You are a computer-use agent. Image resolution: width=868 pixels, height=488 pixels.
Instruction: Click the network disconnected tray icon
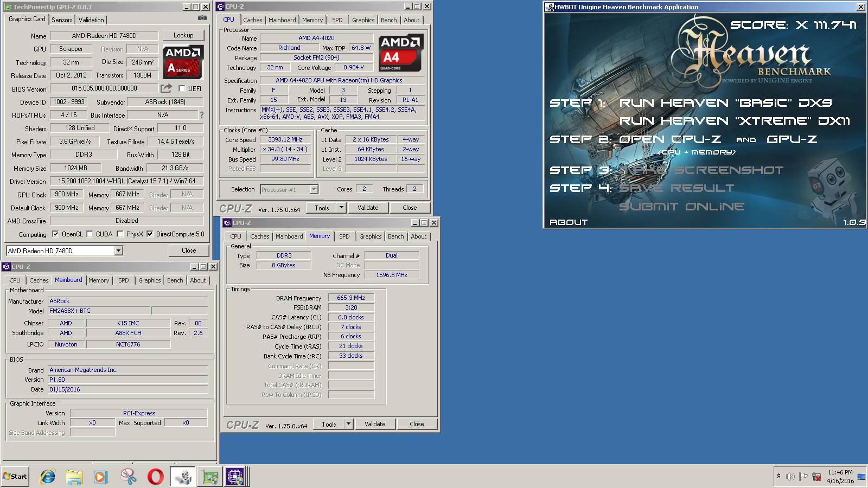coord(816,477)
